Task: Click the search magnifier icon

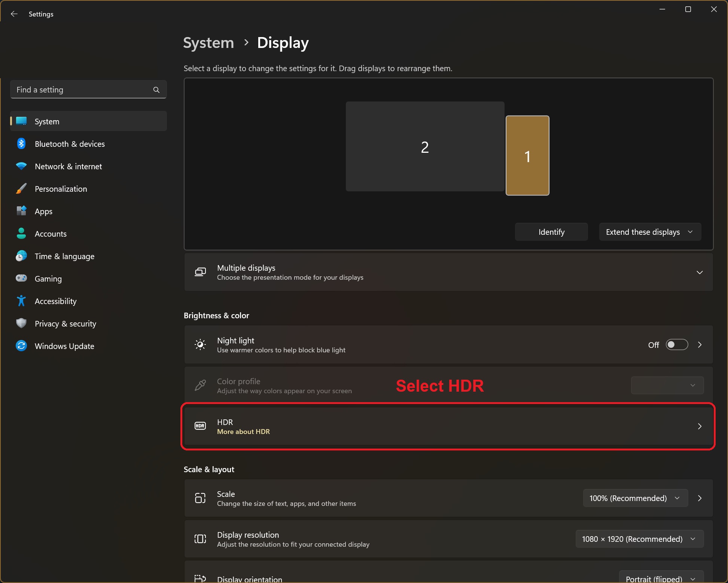Action: pyautogui.click(x=156, y=90)
